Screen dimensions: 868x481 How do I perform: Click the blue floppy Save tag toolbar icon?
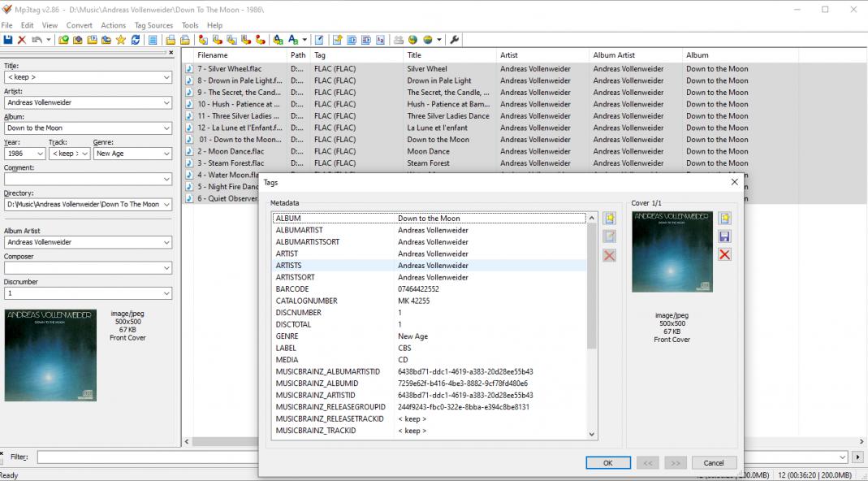coord(8,40)
